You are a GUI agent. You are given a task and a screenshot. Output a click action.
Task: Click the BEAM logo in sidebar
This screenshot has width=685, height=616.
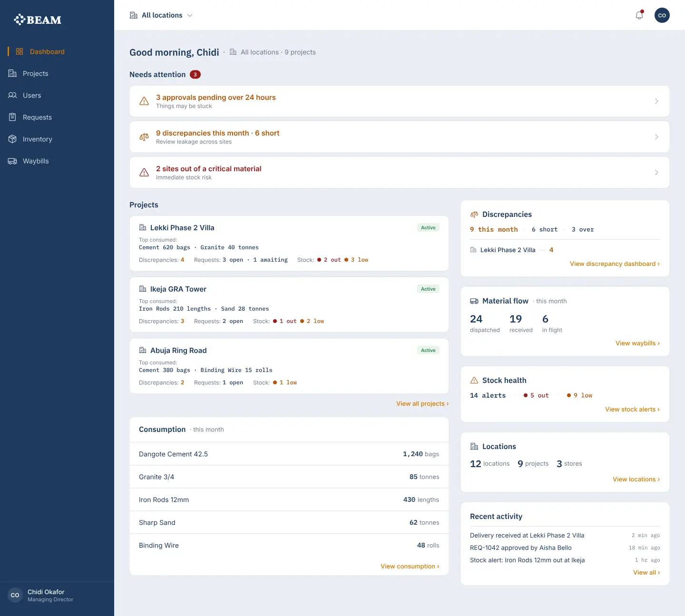[x=38, y=20]
